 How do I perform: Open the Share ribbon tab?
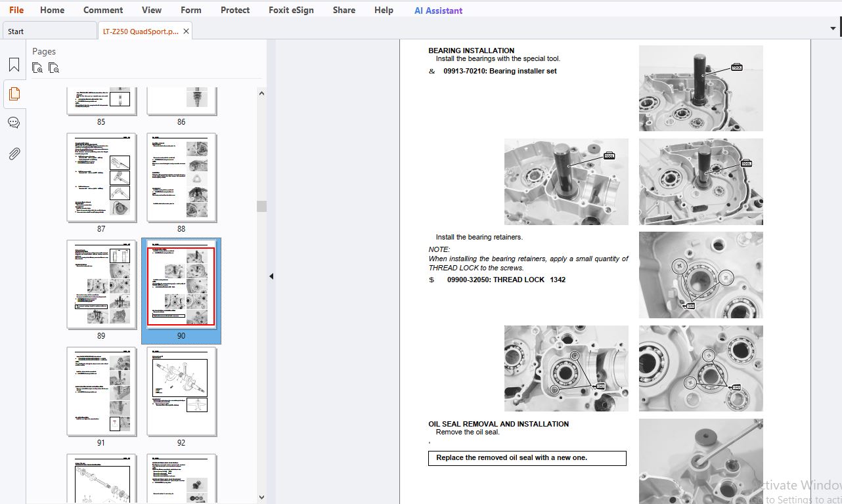(344, 10)
